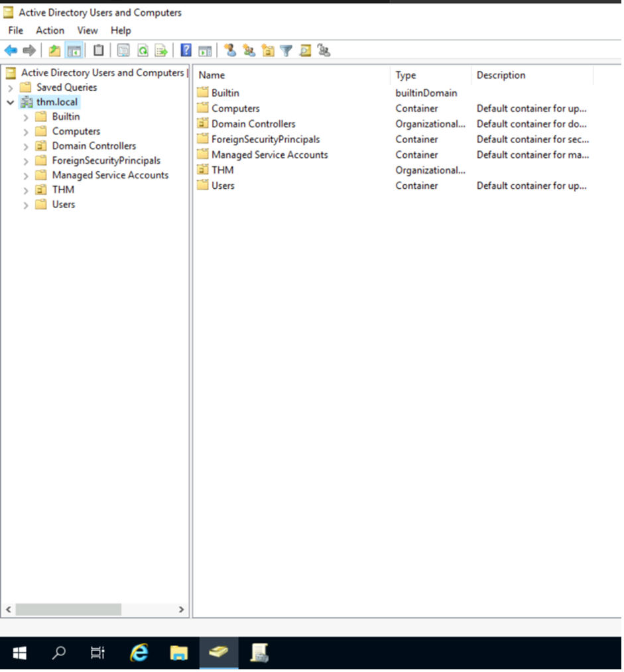This screenshot has height=672, width=624.
Task: Click the builtinDomain type cell
Action: [x=426, y=93]
